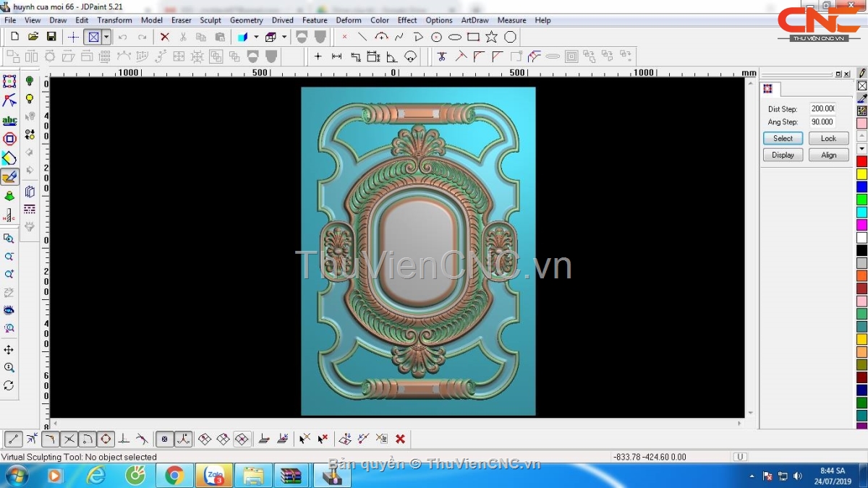
Task: Click the Redo arrow in the toolbar
Action: click(142, 37)
